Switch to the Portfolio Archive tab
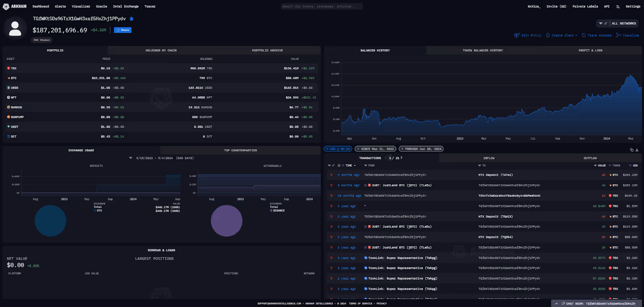644x307 pixels. click(x=267, y=51)
